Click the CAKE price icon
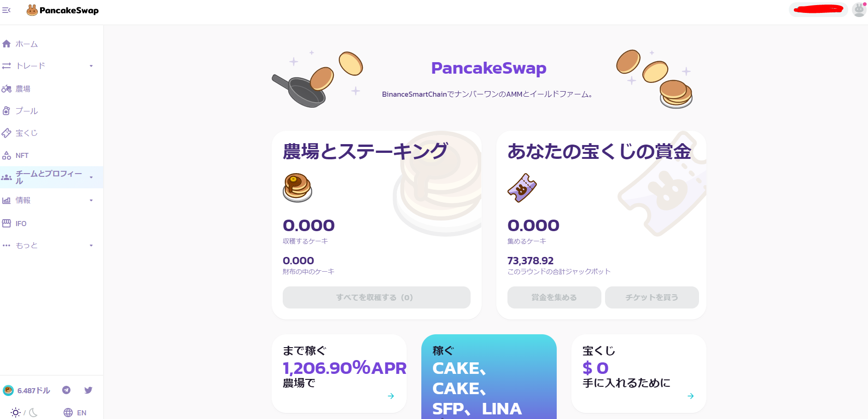This screenshot has width=868, height=419. [x=8, y=390]
